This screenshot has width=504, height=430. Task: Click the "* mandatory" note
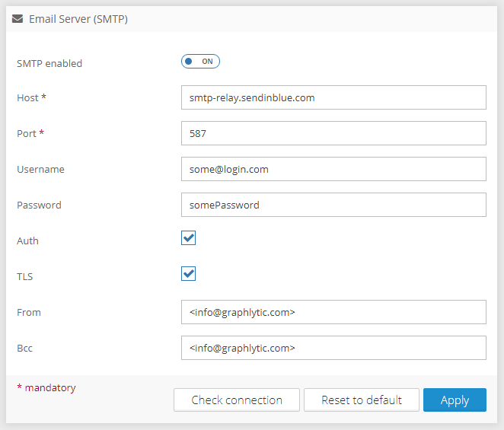(x=46, y=388)
